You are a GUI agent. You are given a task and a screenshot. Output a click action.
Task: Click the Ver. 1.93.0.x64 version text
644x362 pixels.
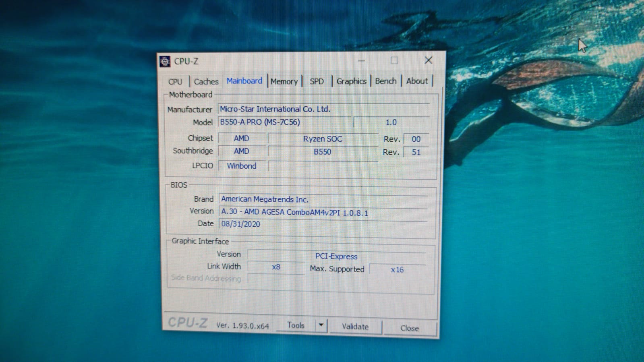[x=242, y=325]
